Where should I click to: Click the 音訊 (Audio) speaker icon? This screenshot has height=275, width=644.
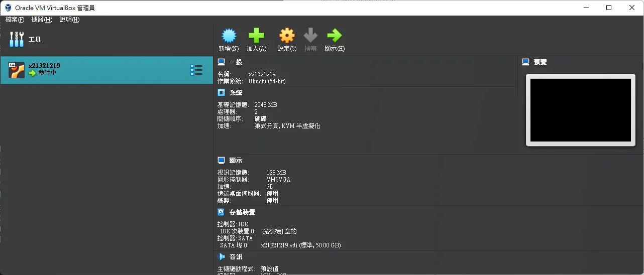(x=221, y=256)
